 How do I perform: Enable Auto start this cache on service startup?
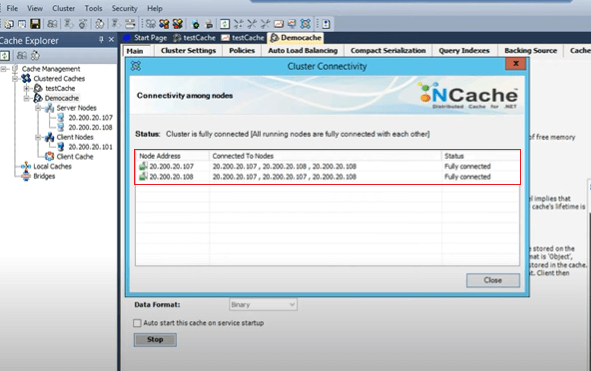tap(137, 323)
